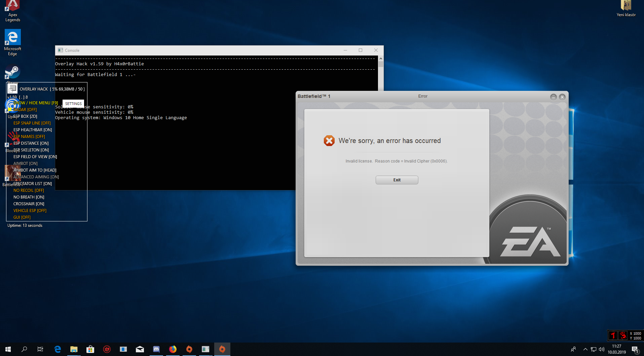Open Microsoft Store from the taskbar
The width and height of the screenshot is (644, 356).
click(90, 349)
